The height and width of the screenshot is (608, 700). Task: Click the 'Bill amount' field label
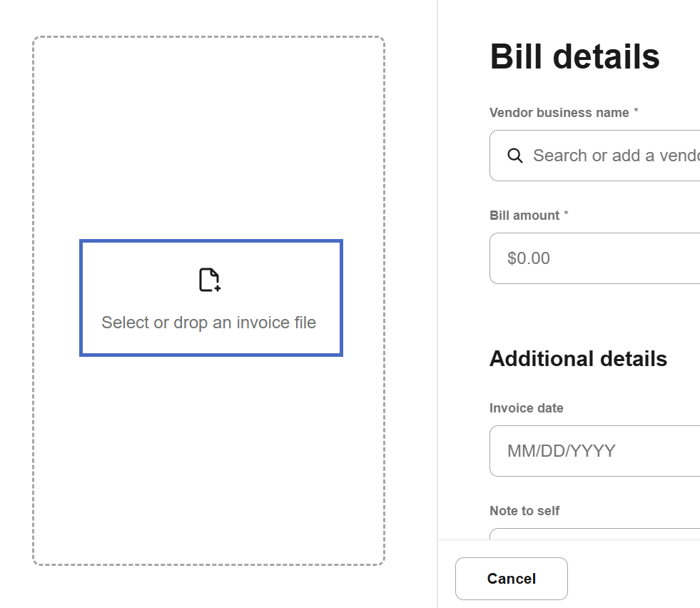coord(524,216)
